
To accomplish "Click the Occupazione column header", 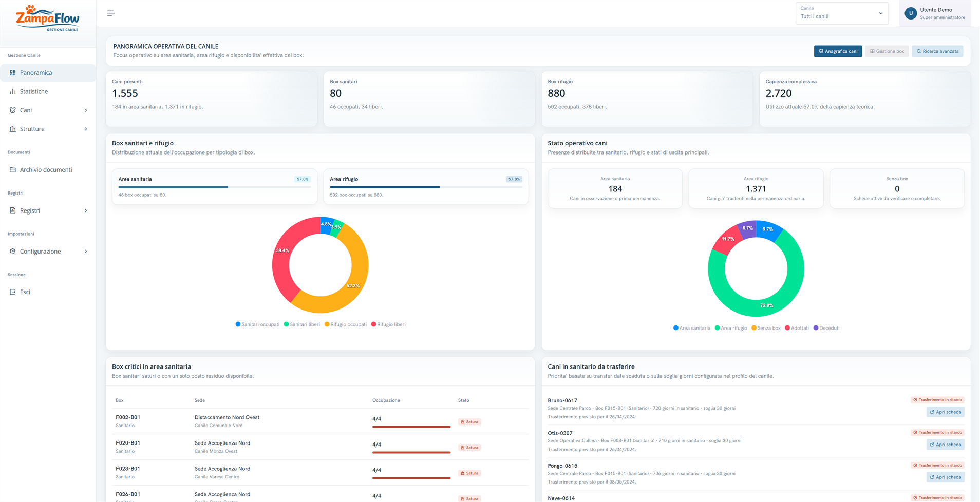I will [386, 400].
